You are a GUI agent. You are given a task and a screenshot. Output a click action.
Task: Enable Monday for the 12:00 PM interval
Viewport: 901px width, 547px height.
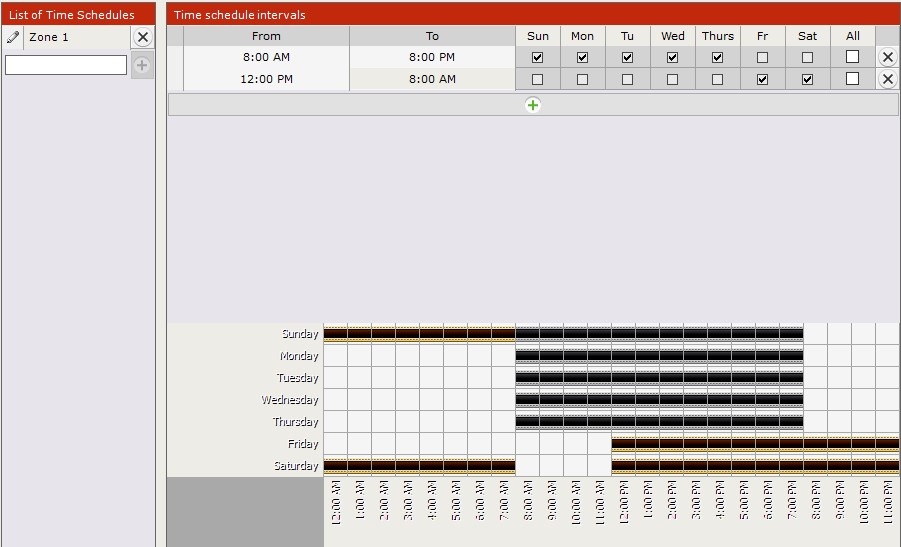point(583,79)
